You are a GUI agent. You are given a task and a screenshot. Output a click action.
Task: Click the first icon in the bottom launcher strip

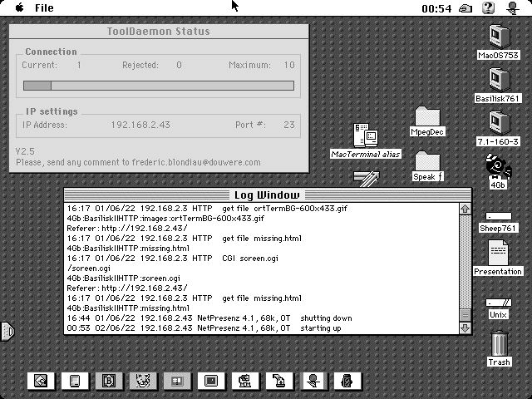pyautogui.click(x=41, y=381)
